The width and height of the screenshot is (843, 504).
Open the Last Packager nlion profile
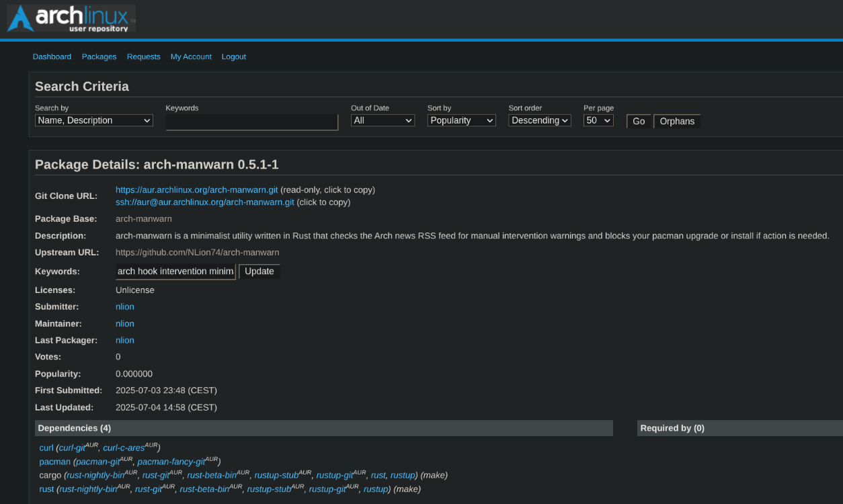(x=125, y=341)
